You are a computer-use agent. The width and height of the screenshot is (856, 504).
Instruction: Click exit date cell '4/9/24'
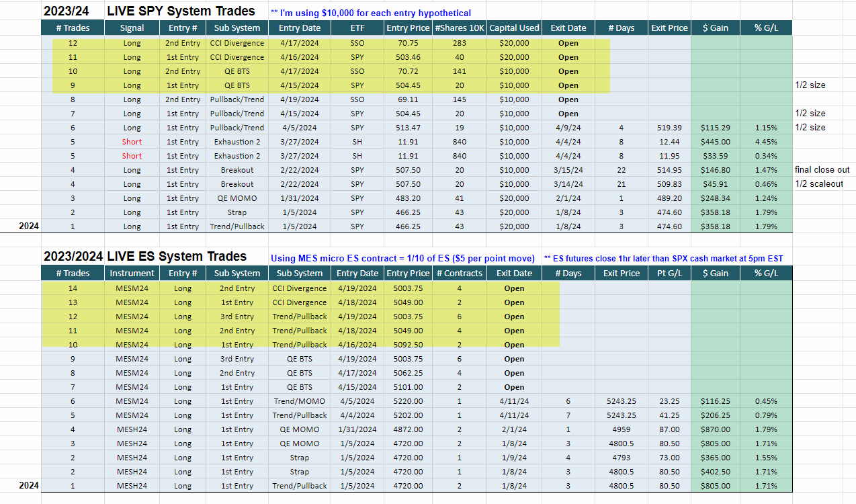click(x=568, y=128)
